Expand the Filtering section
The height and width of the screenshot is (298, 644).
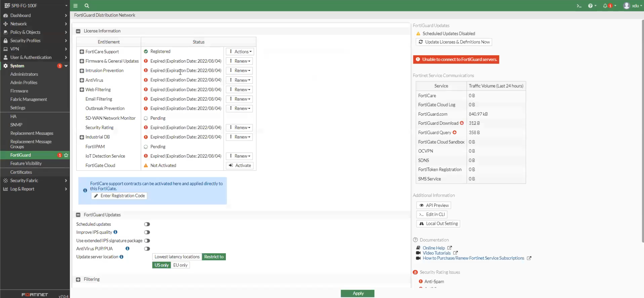[x=78, y=279]
